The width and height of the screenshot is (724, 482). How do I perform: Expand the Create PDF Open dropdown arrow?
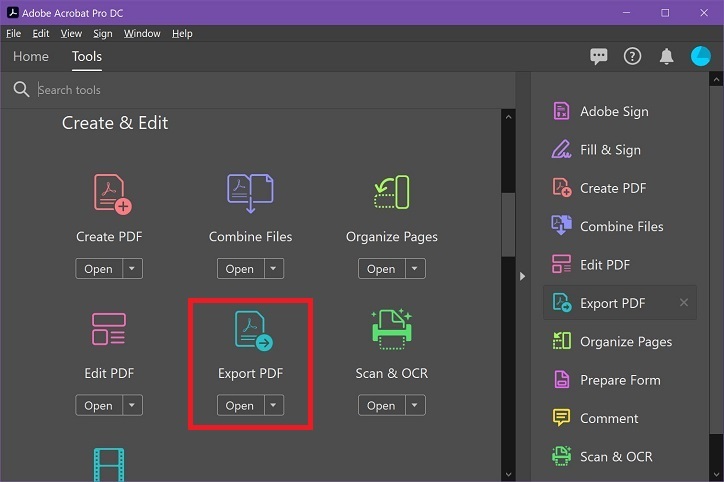click(x=132, y=269)
